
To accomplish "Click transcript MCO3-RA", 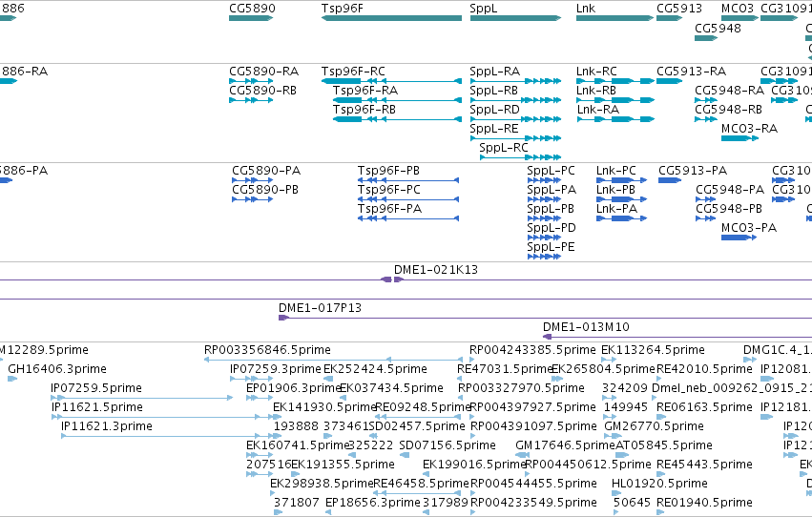I will [739, 138].
